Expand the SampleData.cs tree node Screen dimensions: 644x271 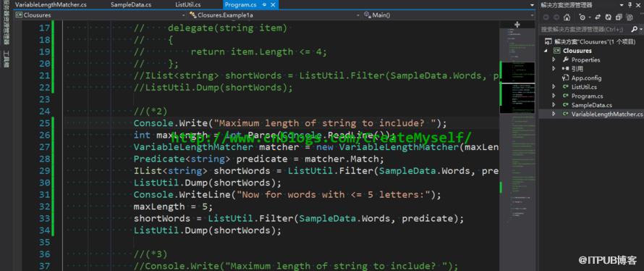pos(554,105)
